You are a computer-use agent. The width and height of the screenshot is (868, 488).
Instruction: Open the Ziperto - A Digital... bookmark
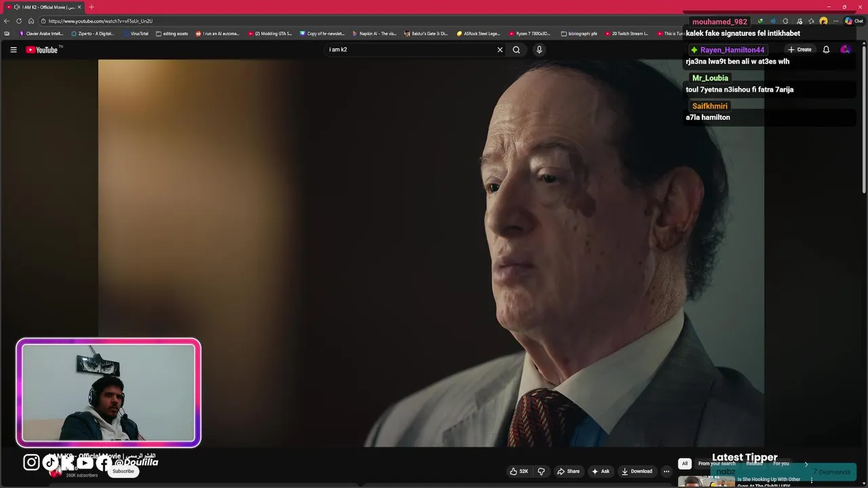pos(93,33)
